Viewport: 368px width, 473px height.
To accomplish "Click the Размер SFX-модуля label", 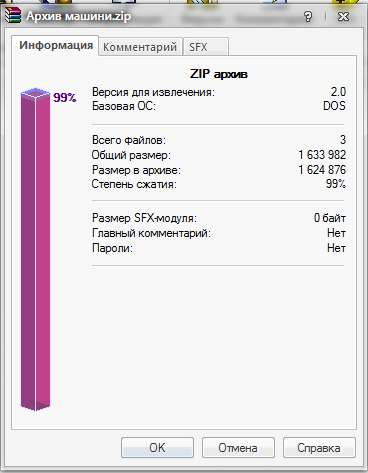I will (x=144, y=218).
